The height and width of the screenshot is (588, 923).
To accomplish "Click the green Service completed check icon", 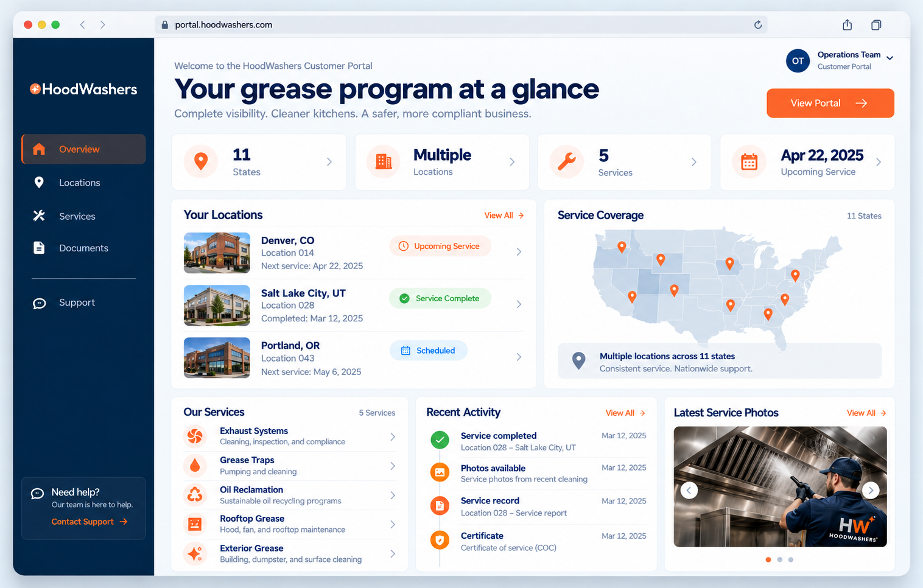I will [440, 439].
